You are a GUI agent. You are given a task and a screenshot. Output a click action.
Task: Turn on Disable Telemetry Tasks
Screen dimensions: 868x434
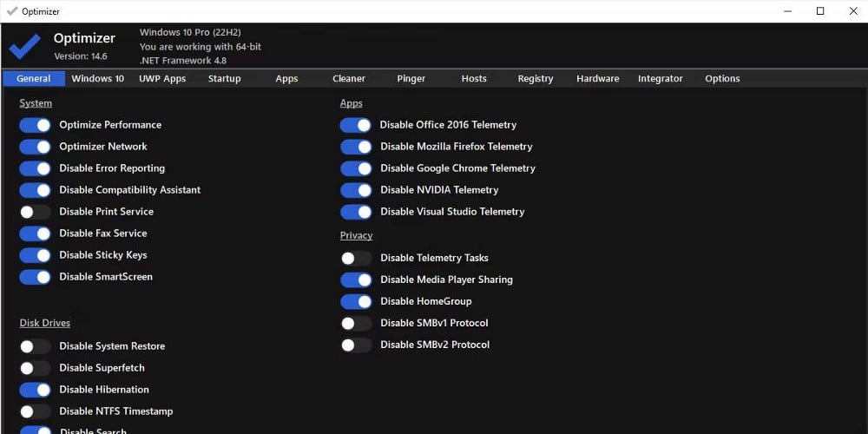coord(356,258)
